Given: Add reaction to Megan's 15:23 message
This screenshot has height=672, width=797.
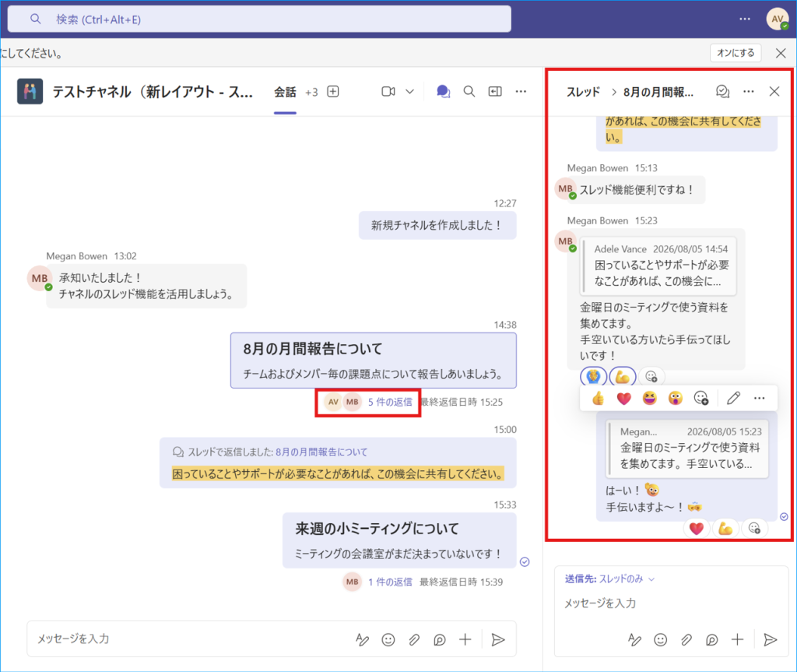Looking at the screenshot, I should coord(651,376).
